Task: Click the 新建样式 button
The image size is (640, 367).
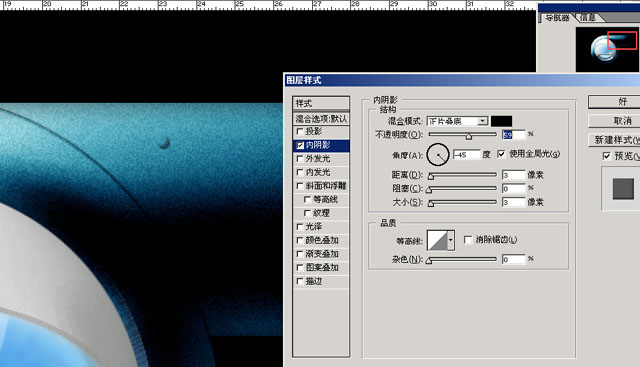Action: click(x=614, y=140)
